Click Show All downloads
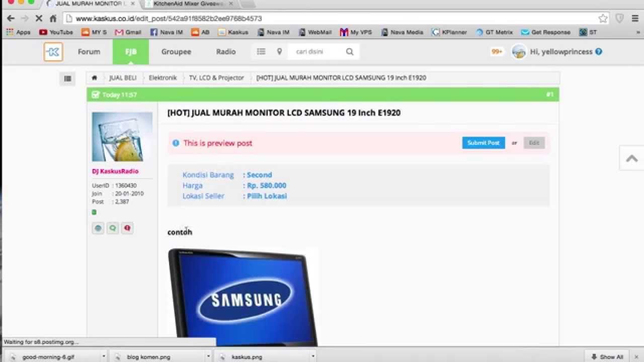This screenshot has width=644, height=362. pos(607,357)
